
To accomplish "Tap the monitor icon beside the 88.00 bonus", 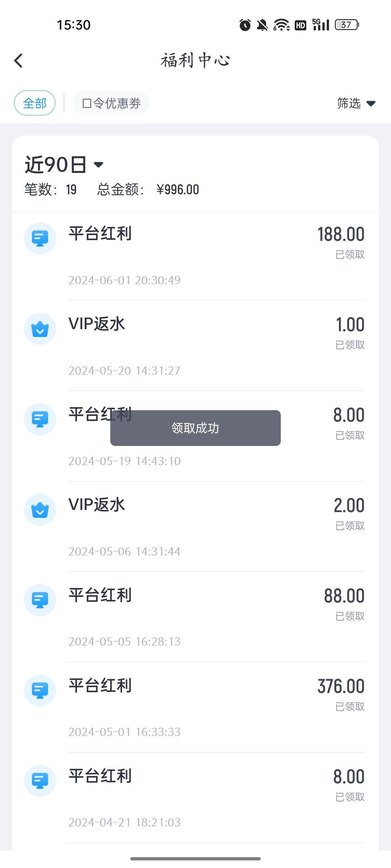I will tap(40, 600).
